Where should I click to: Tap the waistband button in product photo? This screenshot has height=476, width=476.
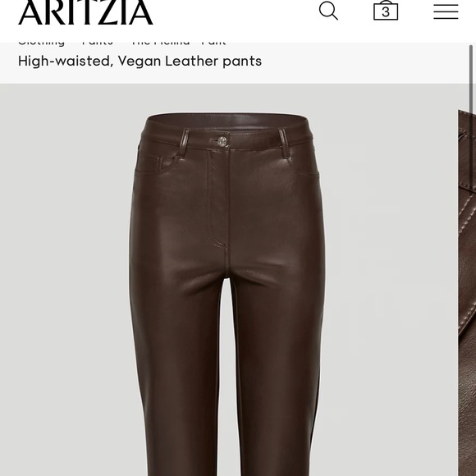click(222, 141)
